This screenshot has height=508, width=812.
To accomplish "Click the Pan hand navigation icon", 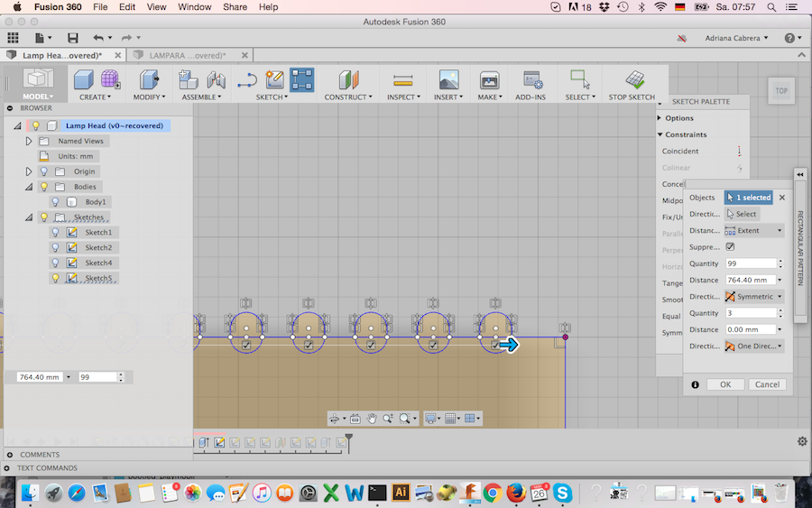I will tap(372, 419).
